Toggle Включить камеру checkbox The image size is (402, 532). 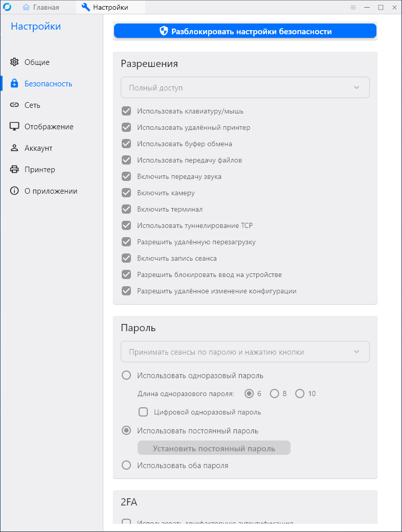(x=126, y=193)
